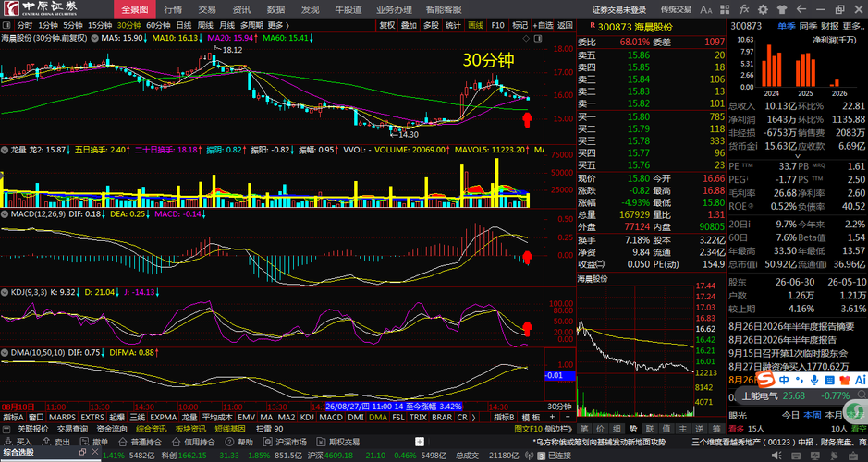
Task: Click the 复权 button on chart toolbar
Action: (387, 25)
